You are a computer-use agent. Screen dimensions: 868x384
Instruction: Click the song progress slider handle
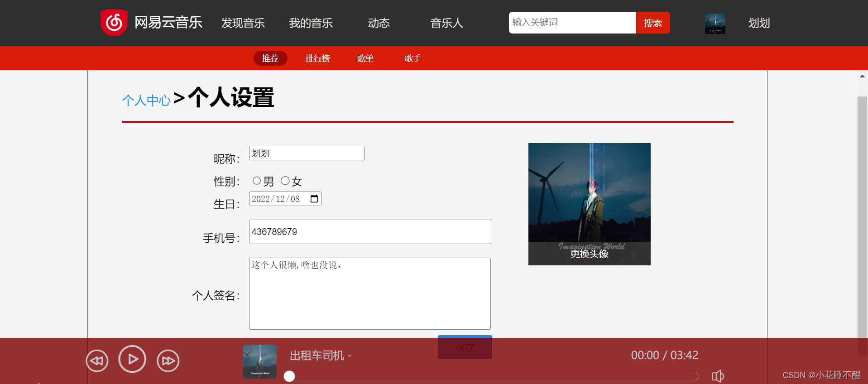click(x=289, y=376)
